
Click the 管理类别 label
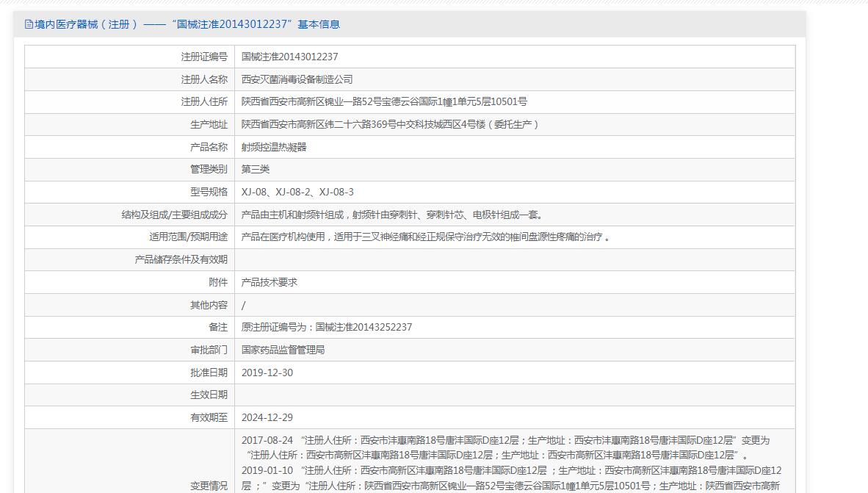click(x=209, y=170)
